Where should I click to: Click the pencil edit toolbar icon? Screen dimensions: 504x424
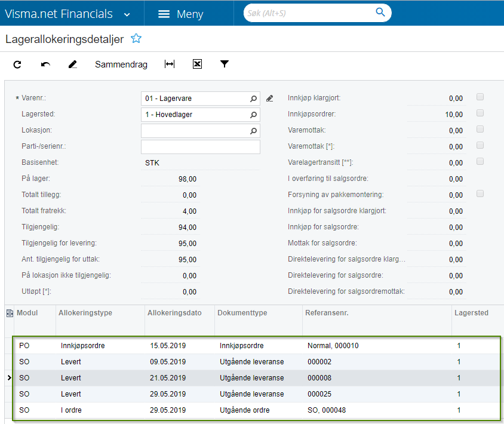[x=73, y=64]
